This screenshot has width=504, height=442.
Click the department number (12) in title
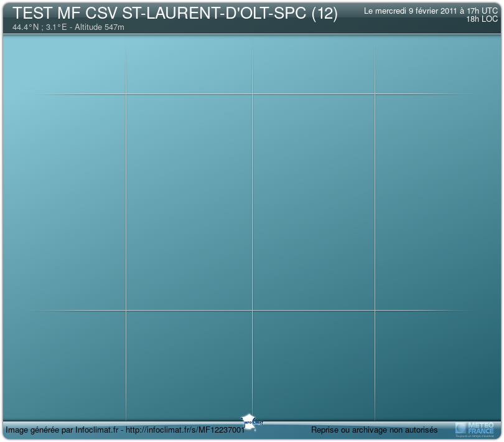pyautogui.click(x=324, y=14)
